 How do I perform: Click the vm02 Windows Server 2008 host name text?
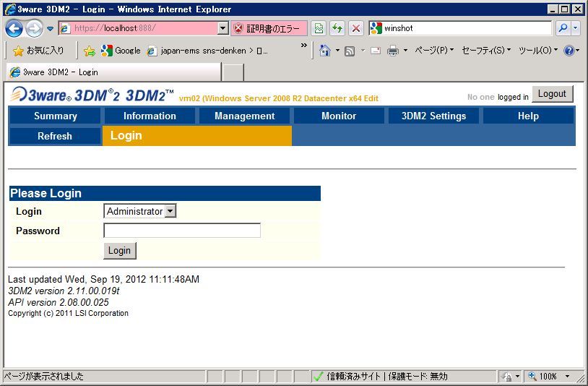[279, 98]
